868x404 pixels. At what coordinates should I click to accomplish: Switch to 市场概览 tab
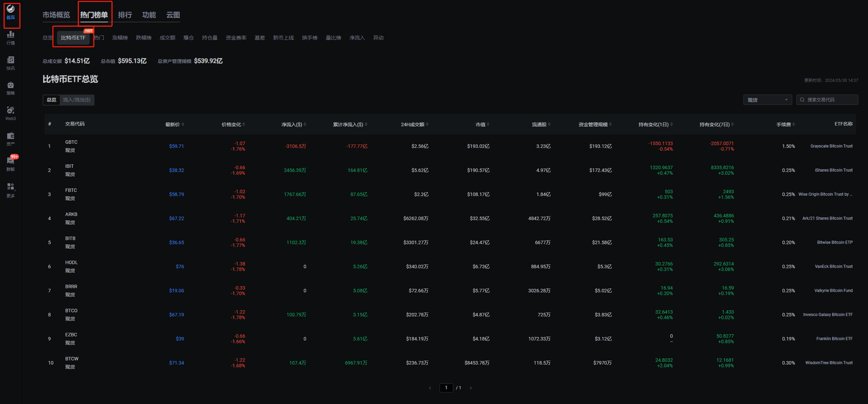click(56, 15)
